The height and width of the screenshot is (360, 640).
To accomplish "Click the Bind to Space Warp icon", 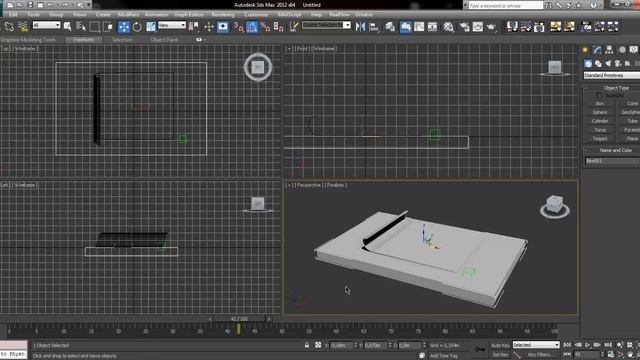I will click(x=23, y=27).
